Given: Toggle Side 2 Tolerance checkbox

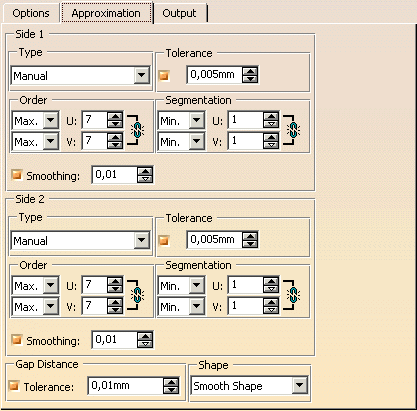Looking at the screenshot, I should click(164, 240).
